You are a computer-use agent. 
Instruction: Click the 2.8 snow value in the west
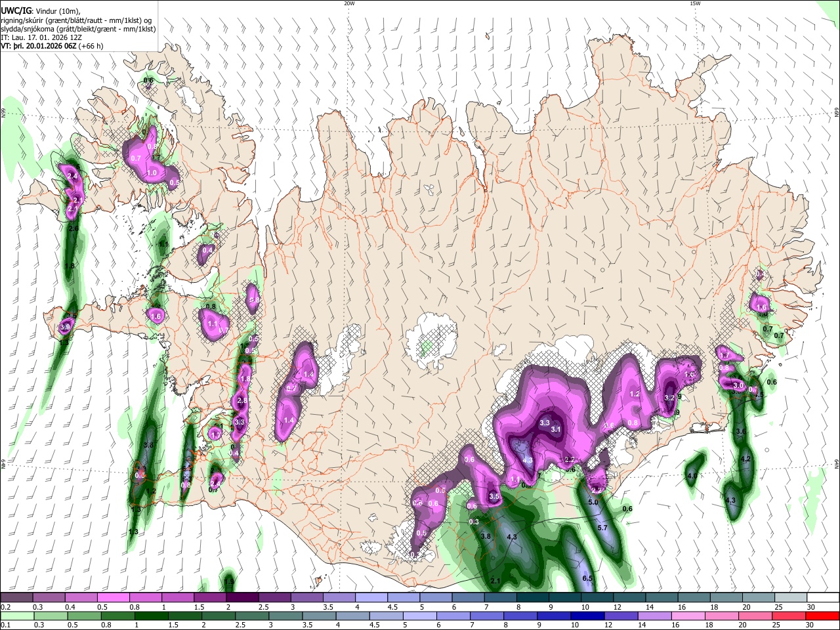point(241,400)
